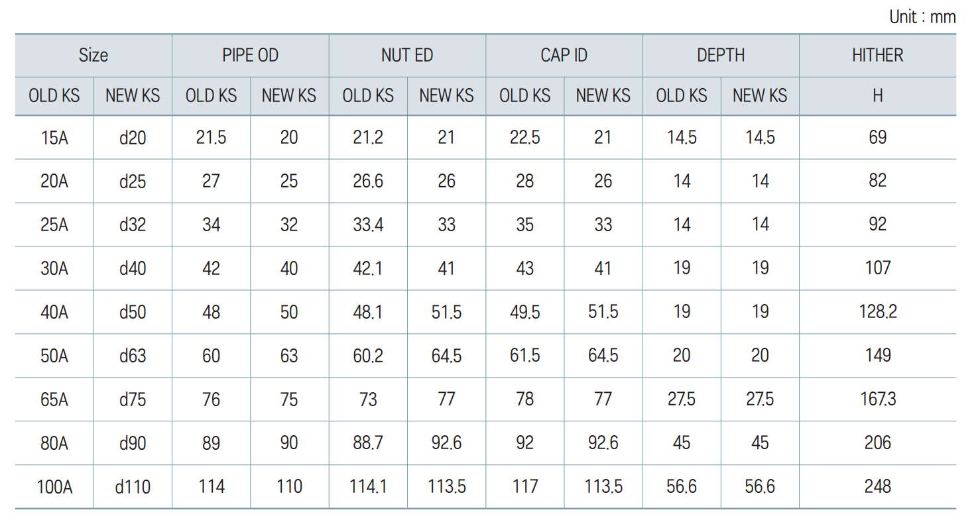
Task: Select the PIPE OD header cell
Action: coord(250,56)
